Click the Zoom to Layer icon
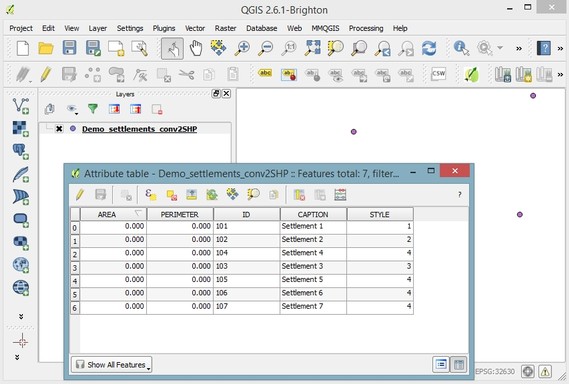 pyautogui.click(x=359, y=48)
